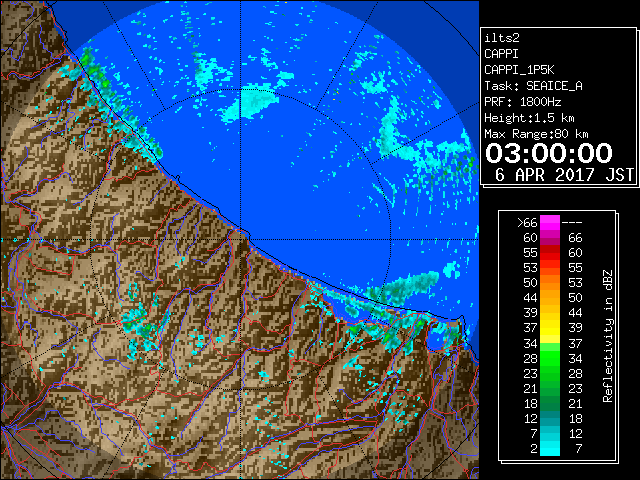The width and height of the screenshot is (640, 480).
Task: Click the large "03:00:00" timestamp
Action: (549, 153)
